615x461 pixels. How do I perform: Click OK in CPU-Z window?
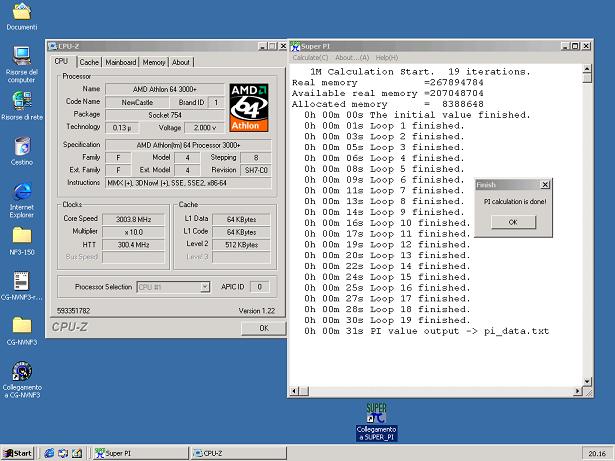[264, 328]
